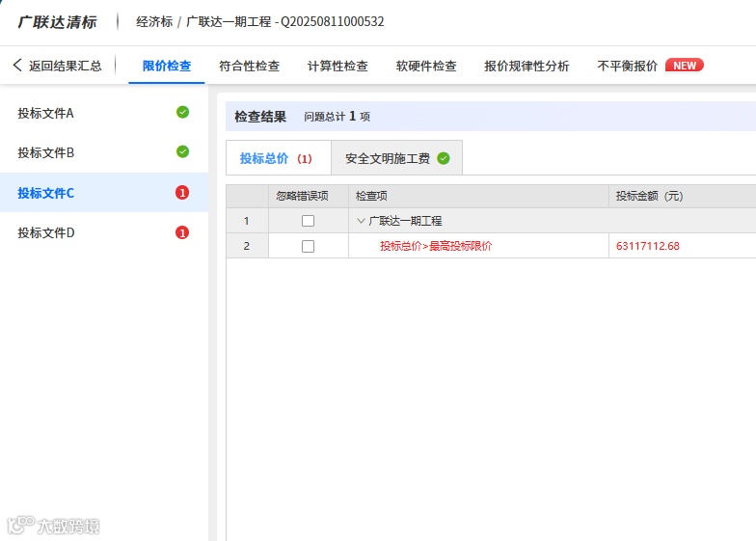Select 投标文件D in the sidebar
This screenshot has width=756, height=541.
tap(104, 233)
